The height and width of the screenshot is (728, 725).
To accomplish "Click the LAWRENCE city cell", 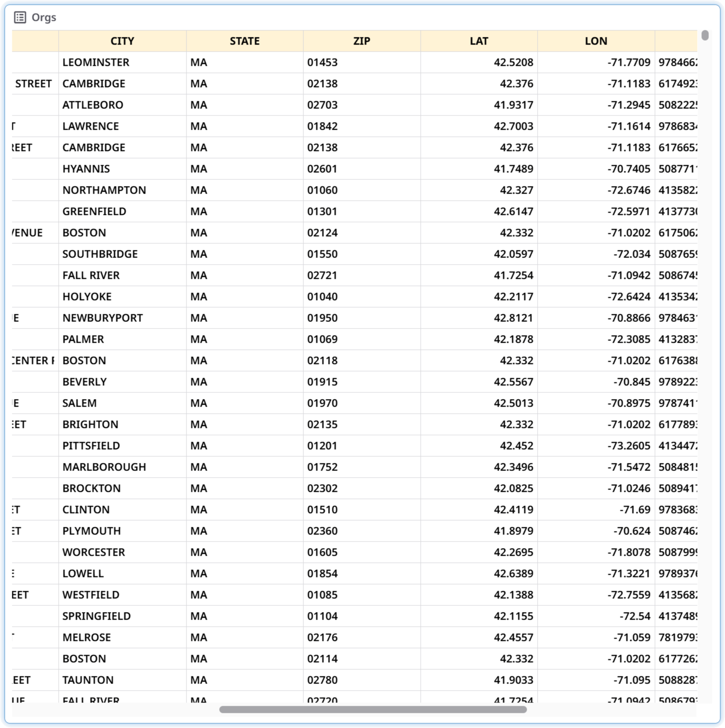I will (x=123, y=126).
